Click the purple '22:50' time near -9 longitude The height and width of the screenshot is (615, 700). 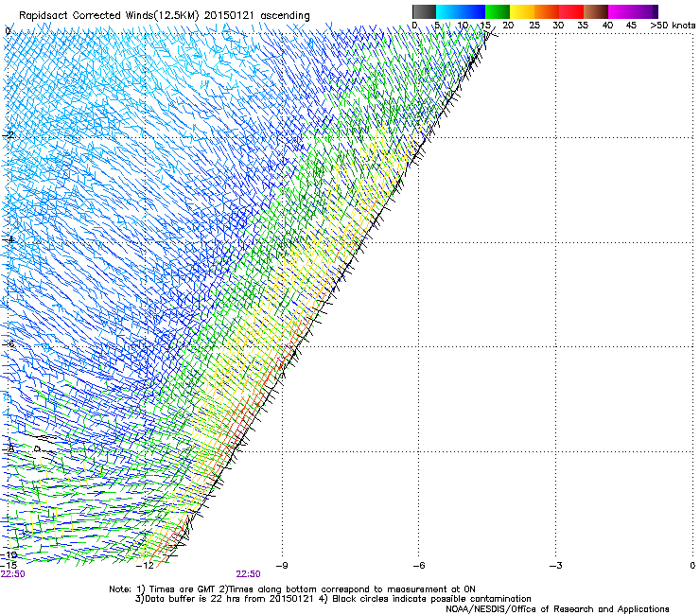pyautogui.click(x=248, y=574)
